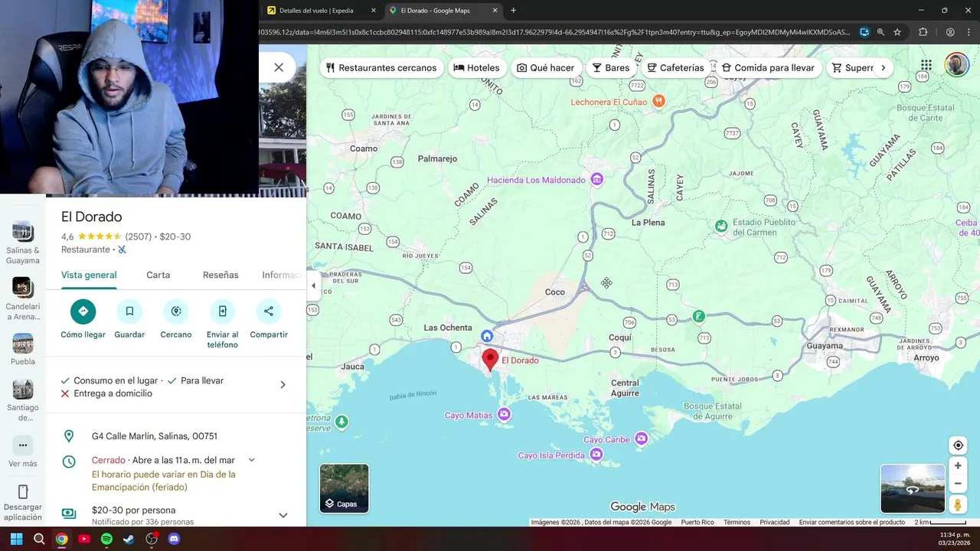980x551 pixels.
Task: Save El Dorado with Guardar icon
Action: (129, 311)
